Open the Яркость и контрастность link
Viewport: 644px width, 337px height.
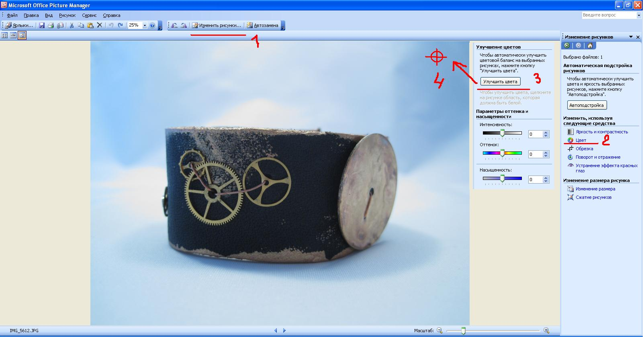(x=601, y=132)
